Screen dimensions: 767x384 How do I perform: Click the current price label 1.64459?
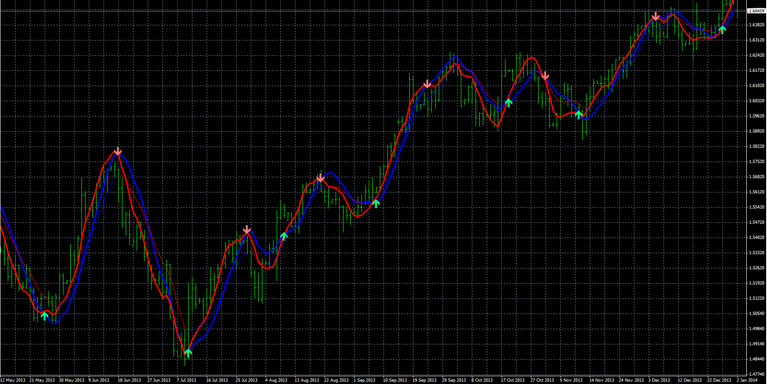[x=756, y=10]
